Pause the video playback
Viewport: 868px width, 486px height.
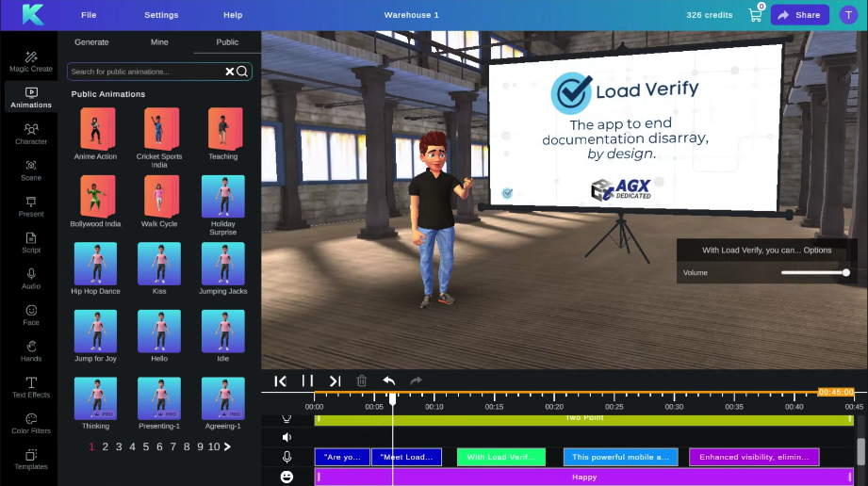(x=307, y=381)
